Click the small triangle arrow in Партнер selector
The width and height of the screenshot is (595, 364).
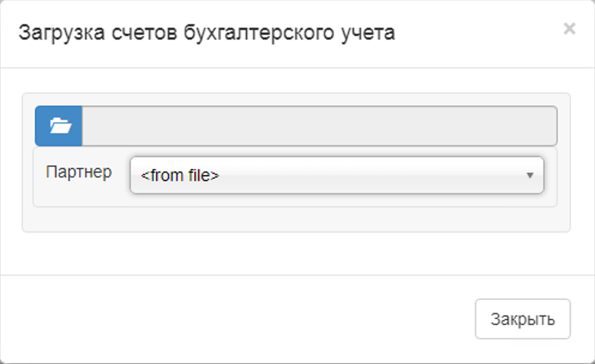coord(530,176)
